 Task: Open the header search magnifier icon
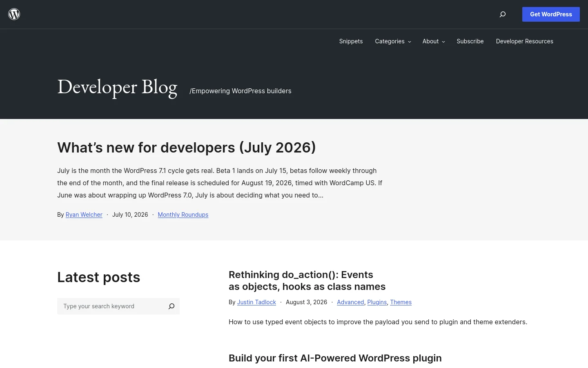tap(503, 14)
